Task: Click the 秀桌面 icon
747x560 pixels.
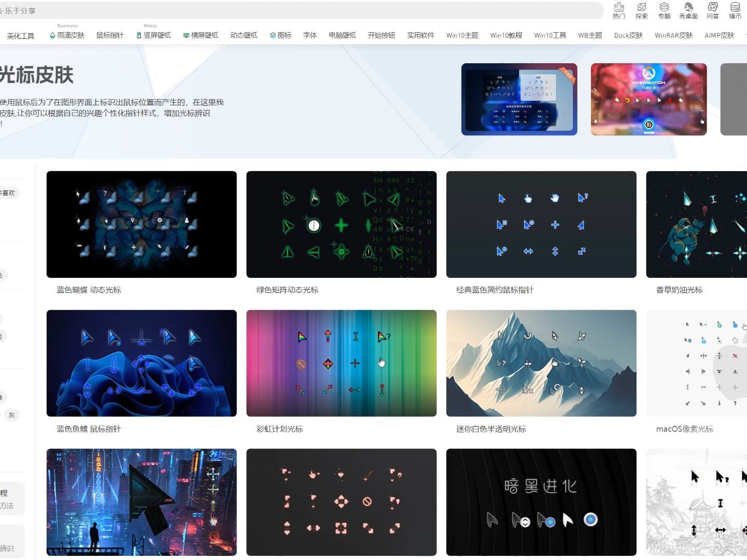Action: [688, 10]
